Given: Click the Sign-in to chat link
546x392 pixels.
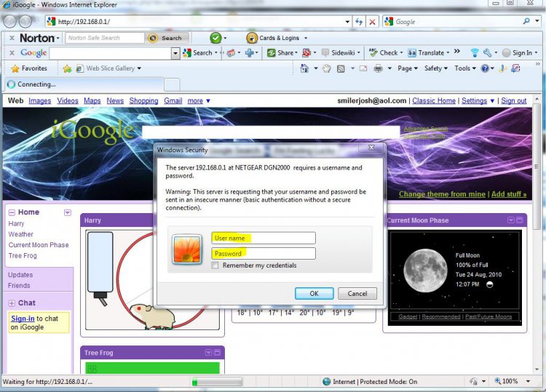Looking at the screenshot, I should pos(23,319).
